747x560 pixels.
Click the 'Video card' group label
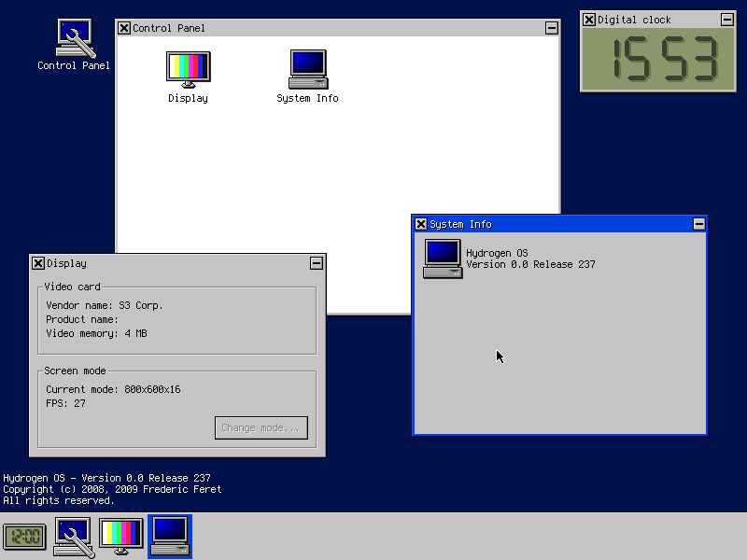[x=72, y=287]
